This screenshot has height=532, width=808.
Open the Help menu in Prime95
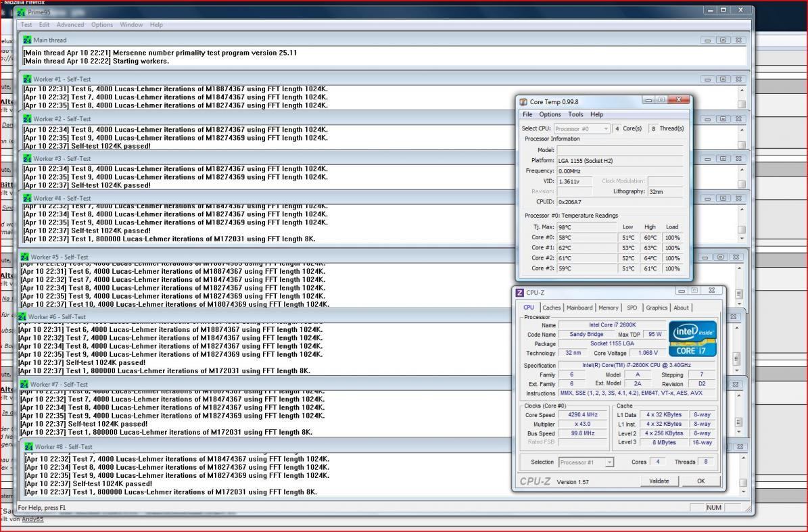[156, 25]
